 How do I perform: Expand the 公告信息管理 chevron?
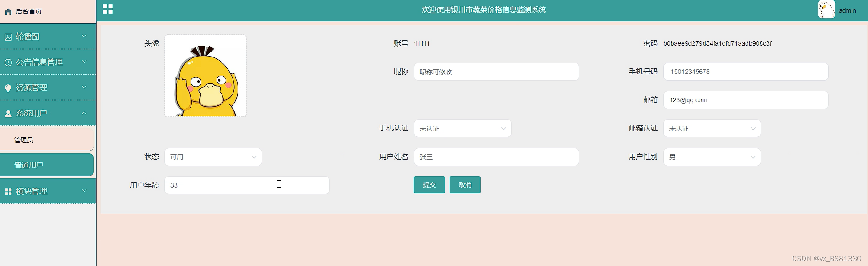tap(84, 62)
